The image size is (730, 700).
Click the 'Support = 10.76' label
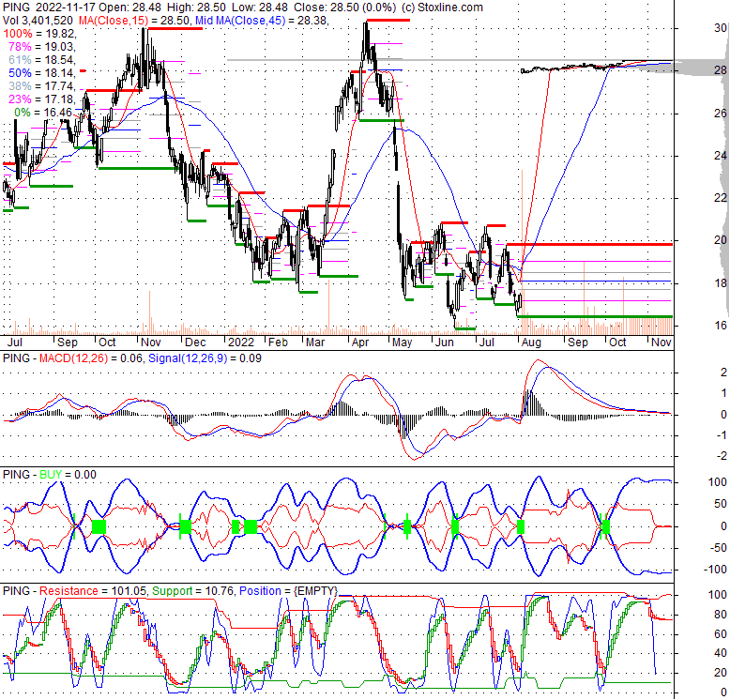[192, 590]
